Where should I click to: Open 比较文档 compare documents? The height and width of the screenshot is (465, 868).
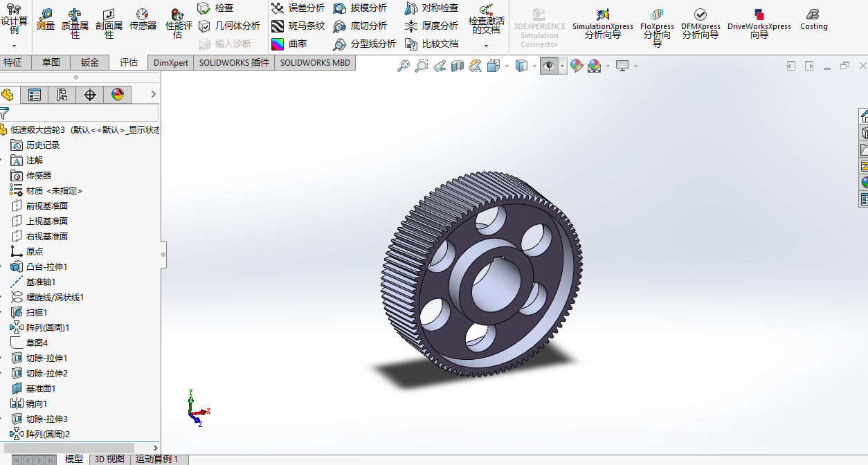431,44
